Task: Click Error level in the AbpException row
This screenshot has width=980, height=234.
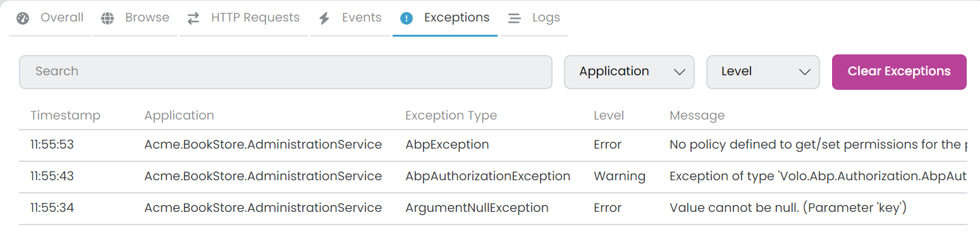Action: [x=608, y=145]
